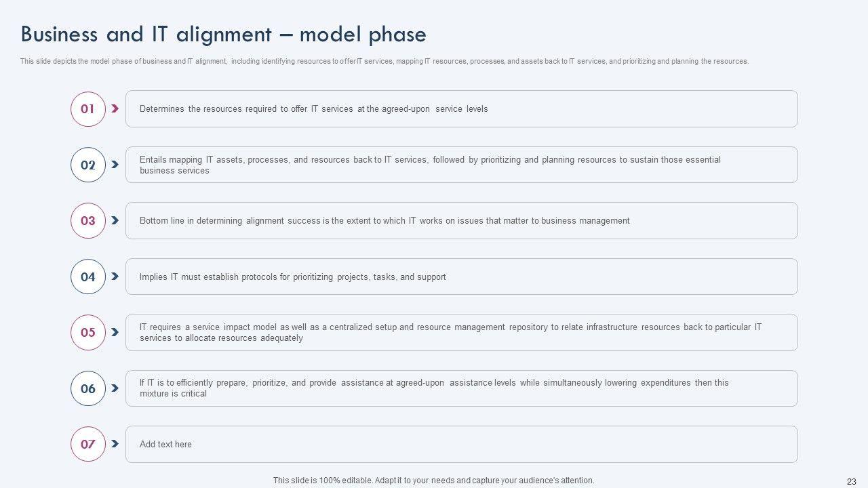The height and width of the screenshot is (488, 868).
Task: Select the 03 numbered circle
Action: (x=88, y=221)
